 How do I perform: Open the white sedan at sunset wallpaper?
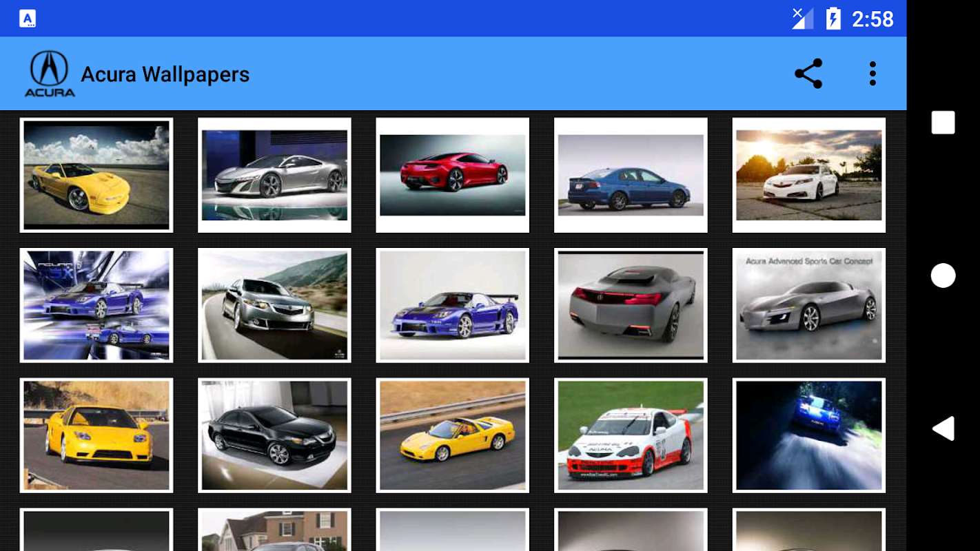tap(809, 175)
